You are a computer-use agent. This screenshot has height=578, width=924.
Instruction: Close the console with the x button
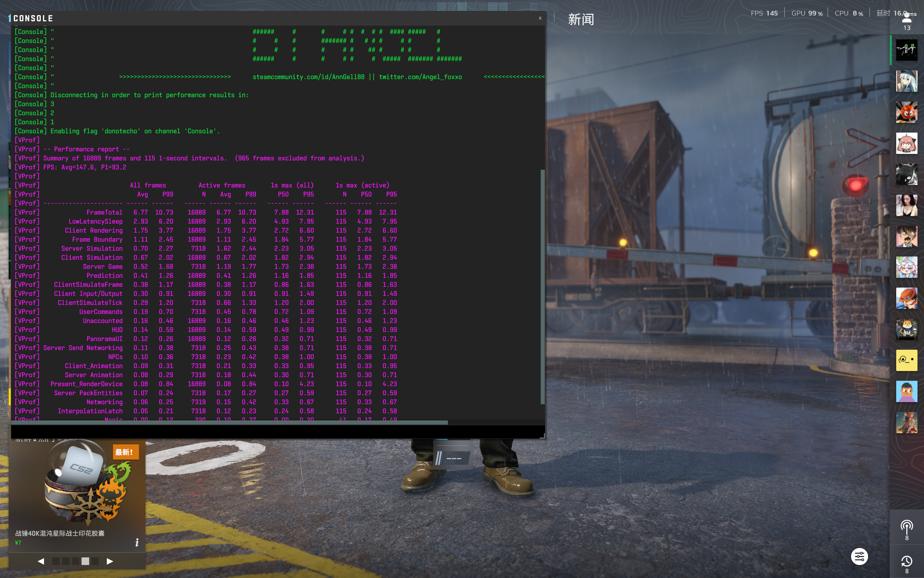(540, 18)
